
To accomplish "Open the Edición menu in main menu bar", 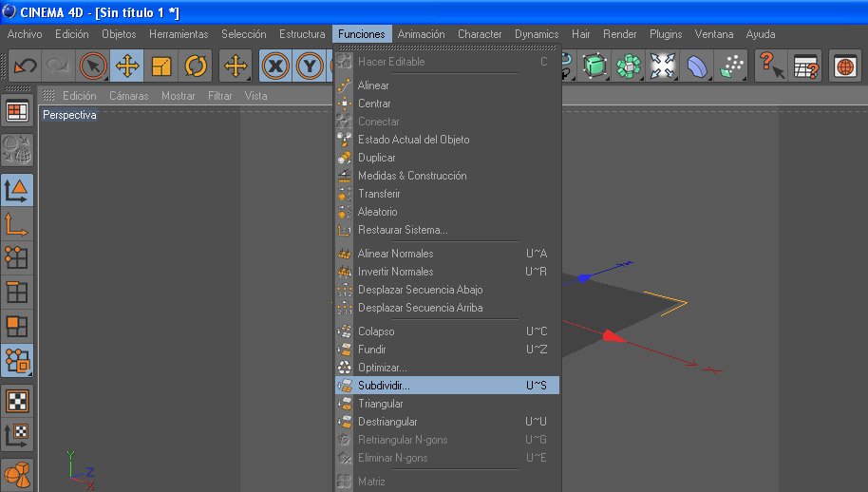I will 72,34.
